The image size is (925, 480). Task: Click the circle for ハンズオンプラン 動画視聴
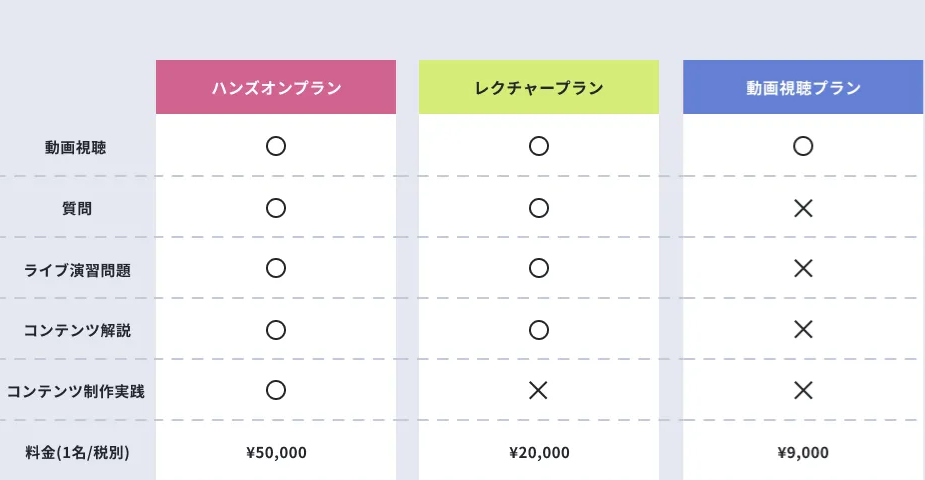(276, 146)
